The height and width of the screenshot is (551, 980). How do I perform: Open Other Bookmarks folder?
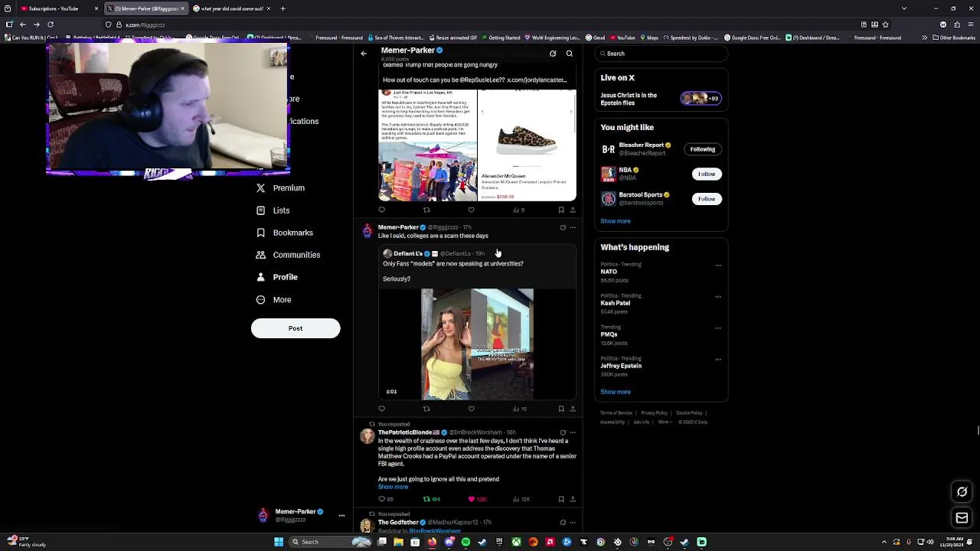(x=953, y=37)
